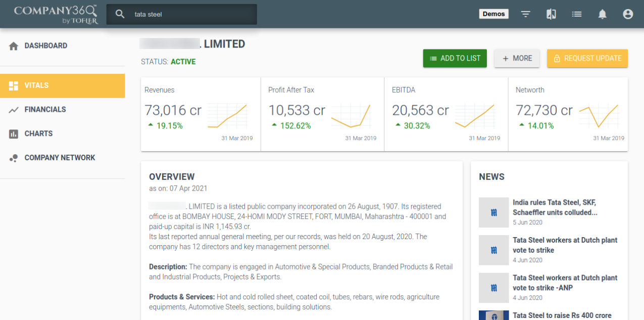Click the 152.62% profit growth figure
The height and width of the screenshot is (320, 644).
click(295, 126)
